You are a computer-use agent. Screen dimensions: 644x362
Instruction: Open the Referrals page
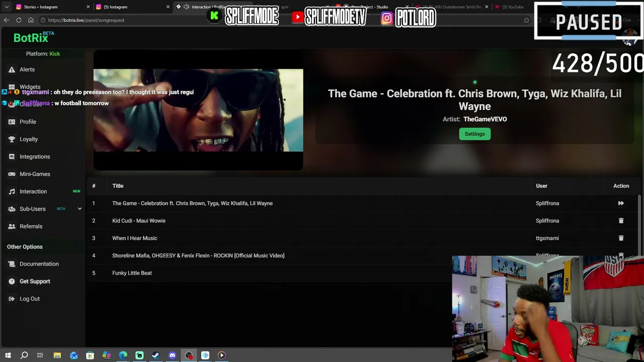pyautogui.click(x=31, y=226)
